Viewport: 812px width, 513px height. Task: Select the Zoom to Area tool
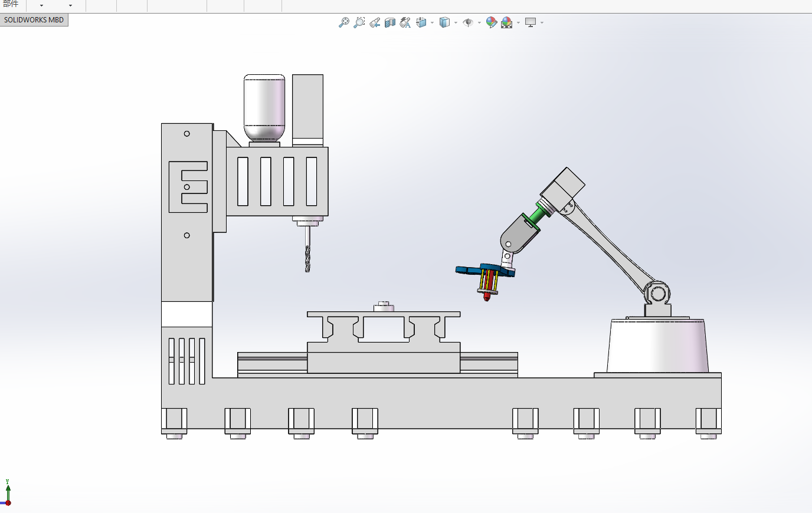359,22
